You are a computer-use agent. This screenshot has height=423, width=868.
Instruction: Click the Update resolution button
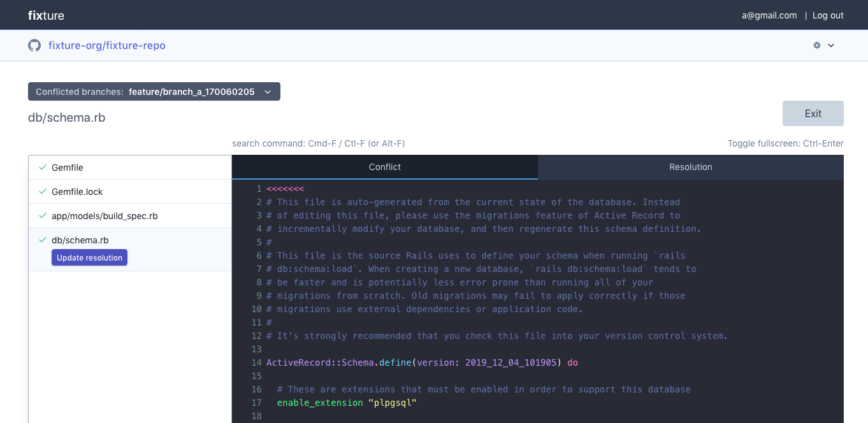pos(89,258)
